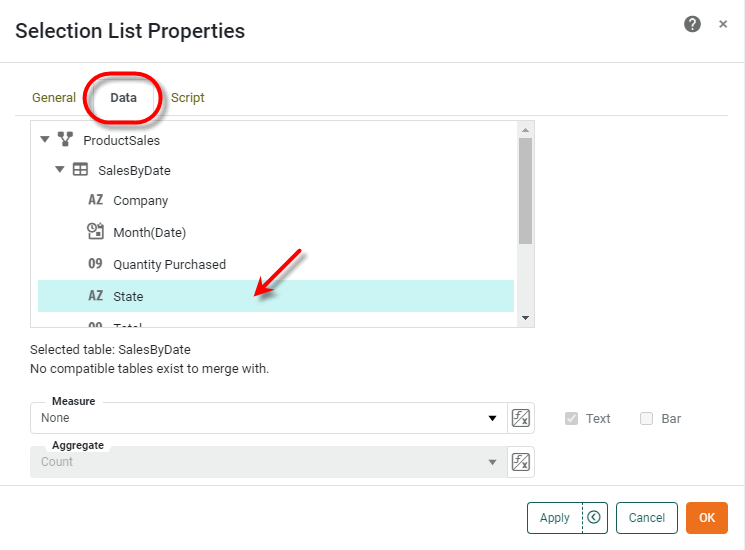
Task: Toggle the Text checkbox
Action: click(x=572, y=418)
